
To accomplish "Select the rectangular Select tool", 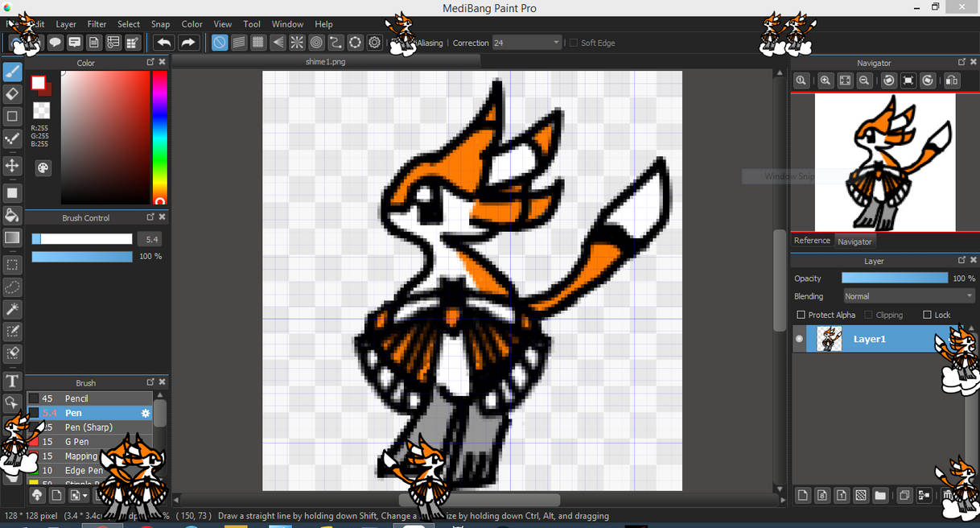I will tap(12, 264).
